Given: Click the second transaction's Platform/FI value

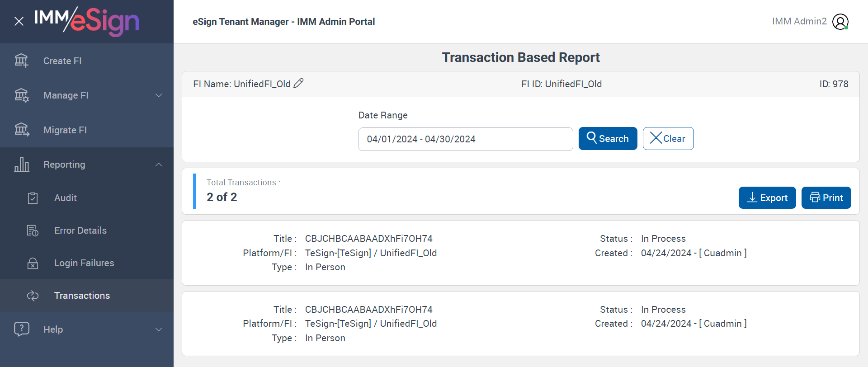Looking at the screenshot, I should [371, 324].
